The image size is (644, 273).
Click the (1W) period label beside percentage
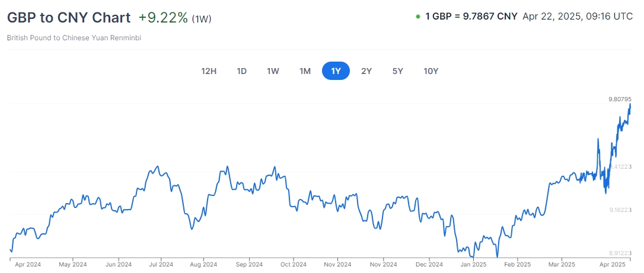pos(202,18)
